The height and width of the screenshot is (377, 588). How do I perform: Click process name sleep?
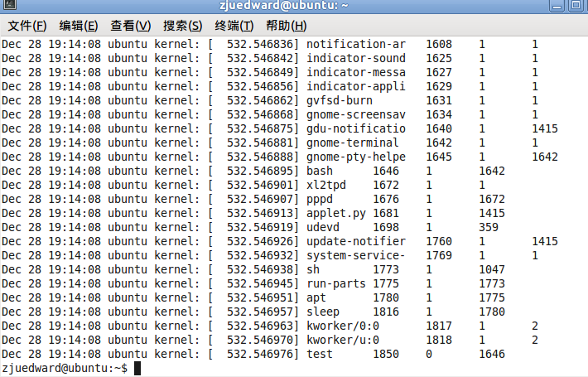click(x=323, y=312)
